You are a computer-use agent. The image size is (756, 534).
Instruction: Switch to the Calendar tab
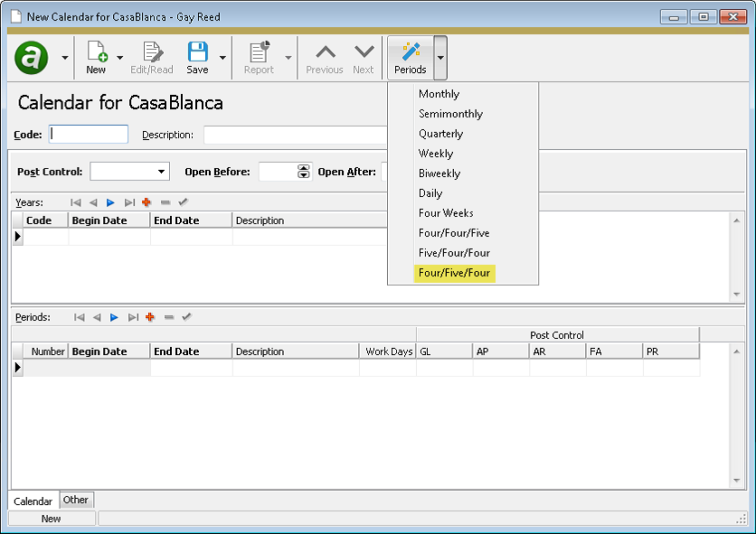pyautogui.click(x=33, y=501)
